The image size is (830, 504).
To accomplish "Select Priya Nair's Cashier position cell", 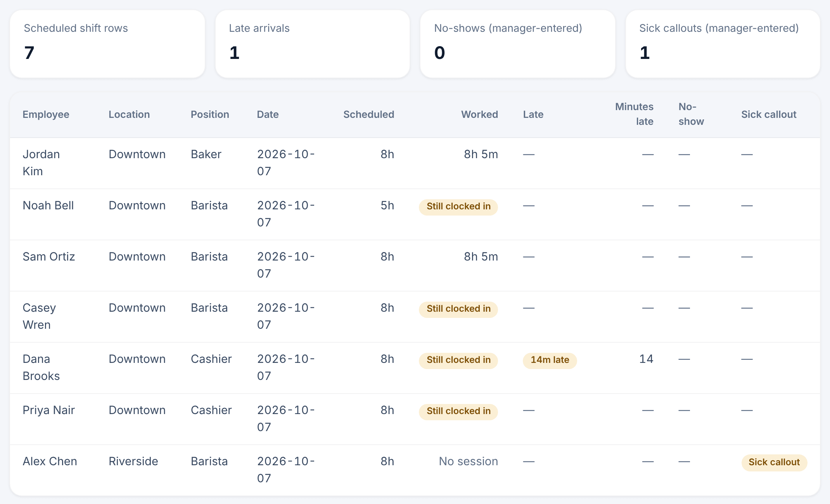I will point(211,410).
